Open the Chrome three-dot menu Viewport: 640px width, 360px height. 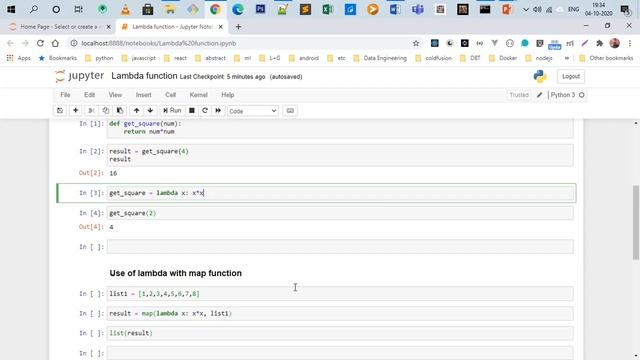coord(630,43)
